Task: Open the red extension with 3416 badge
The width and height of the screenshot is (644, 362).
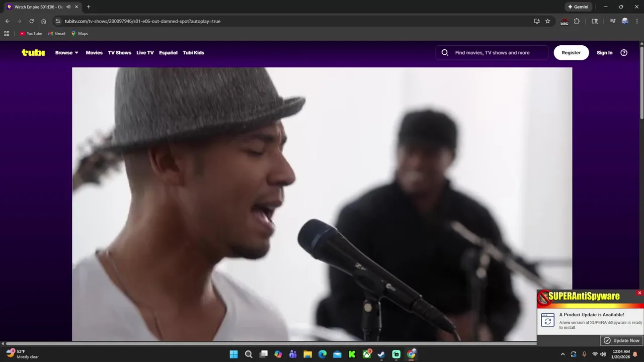Action: (565, 22)
